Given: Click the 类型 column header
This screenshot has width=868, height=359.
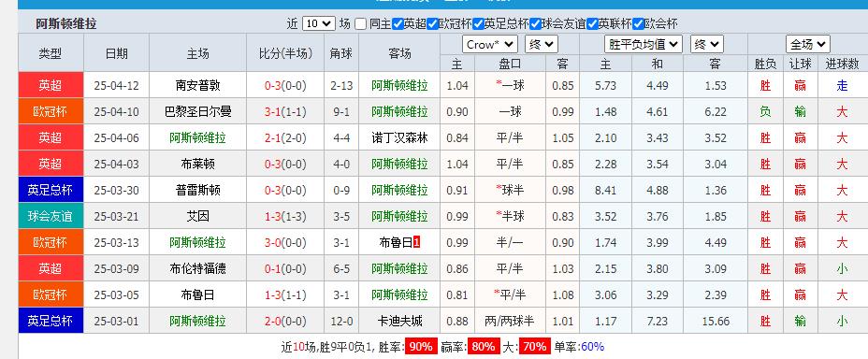Looking at the screenshot, I should coord(51,53).
